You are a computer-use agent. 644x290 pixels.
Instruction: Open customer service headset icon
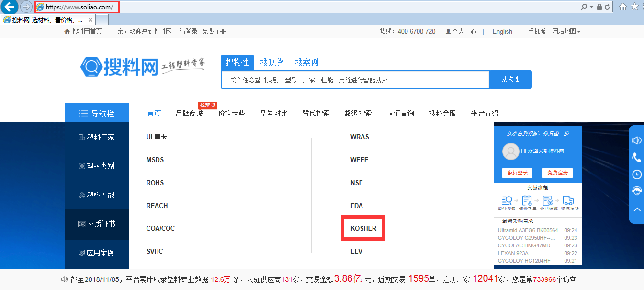coord(636,191)
